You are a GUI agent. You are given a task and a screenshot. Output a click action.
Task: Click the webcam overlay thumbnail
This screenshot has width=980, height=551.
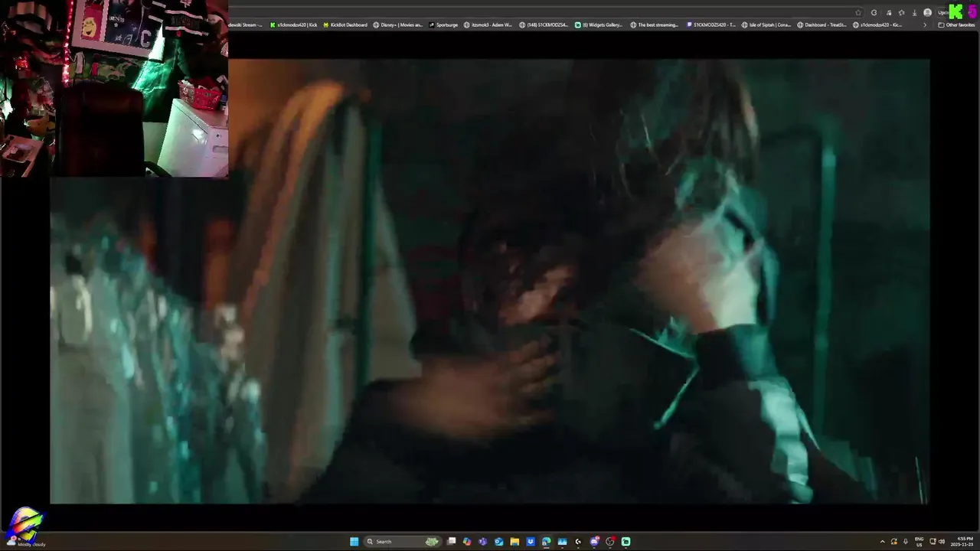pos(114,88)
